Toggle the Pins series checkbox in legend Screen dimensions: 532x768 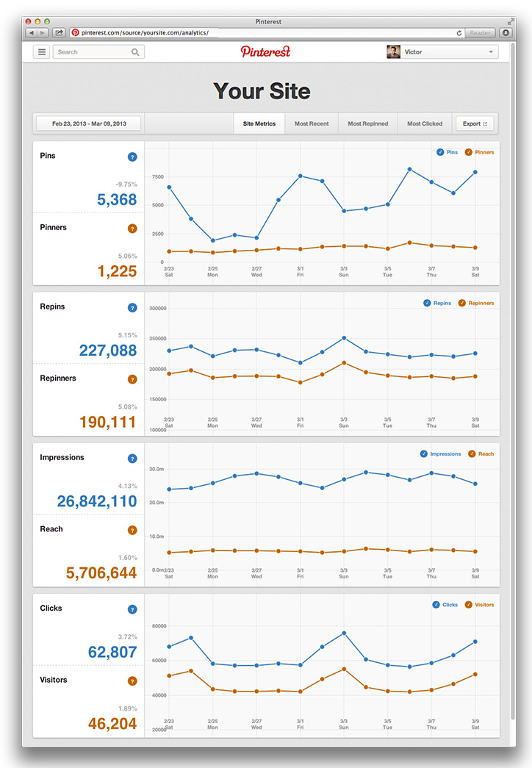pyautogui.click(x=440, y=152)
